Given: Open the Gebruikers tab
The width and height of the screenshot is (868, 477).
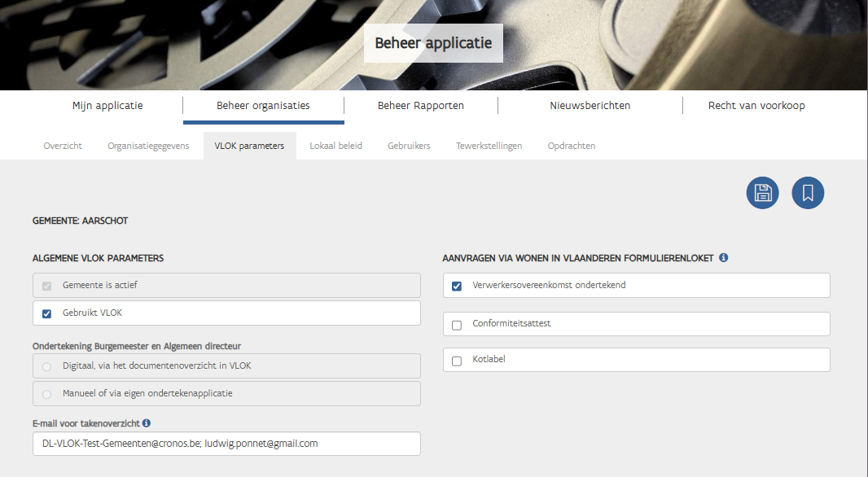Looking at the screenshot, I should (409, 147).
